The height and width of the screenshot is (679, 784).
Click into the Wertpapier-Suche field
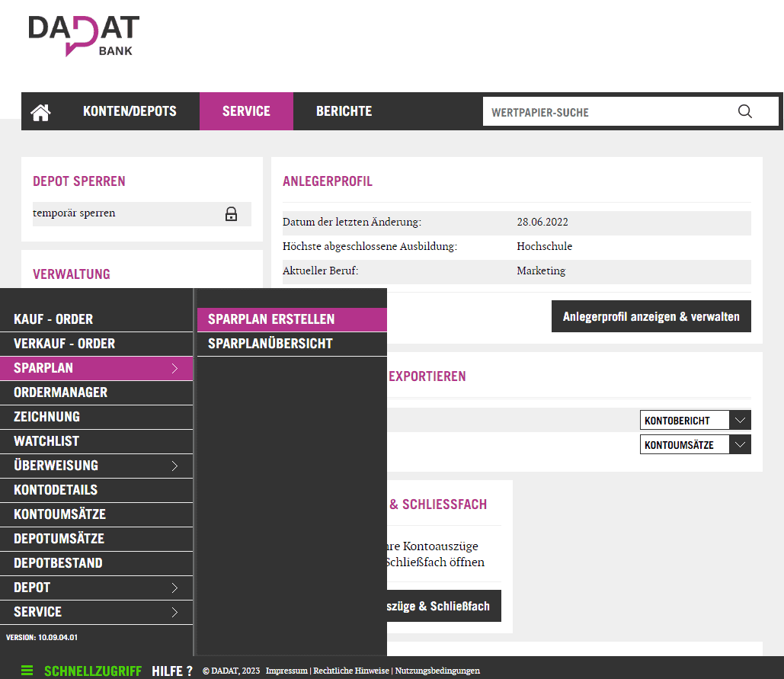[606, 112]
